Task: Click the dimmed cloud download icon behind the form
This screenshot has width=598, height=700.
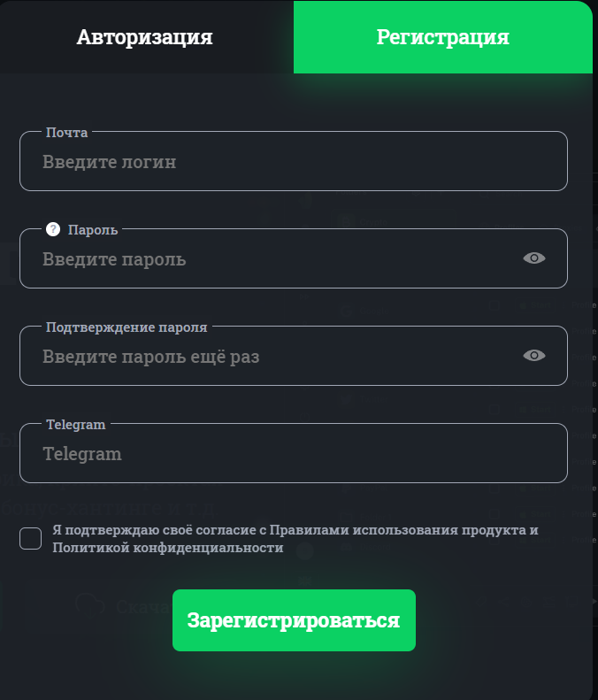Action: coord(89,606)
